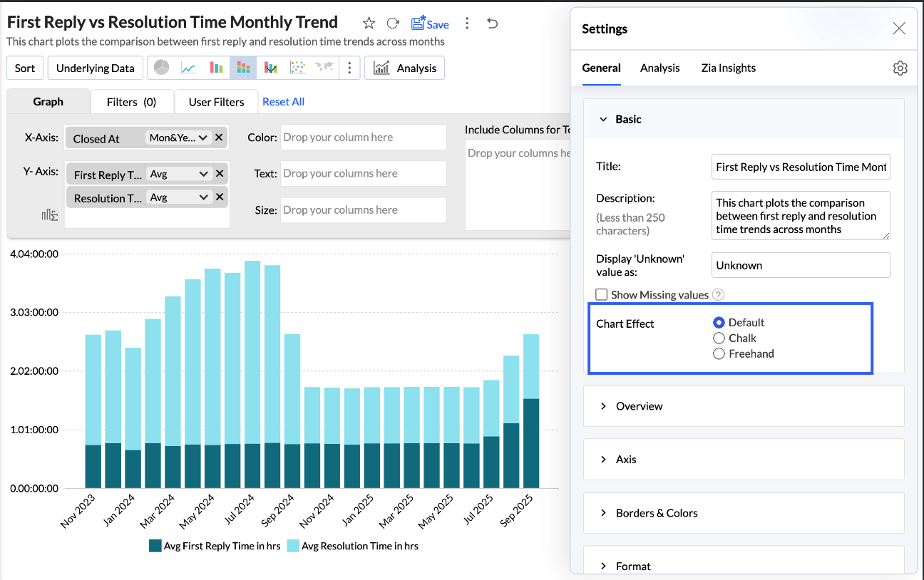Select the pie chart type icon

pyautogui.click(x=162, y=68)
